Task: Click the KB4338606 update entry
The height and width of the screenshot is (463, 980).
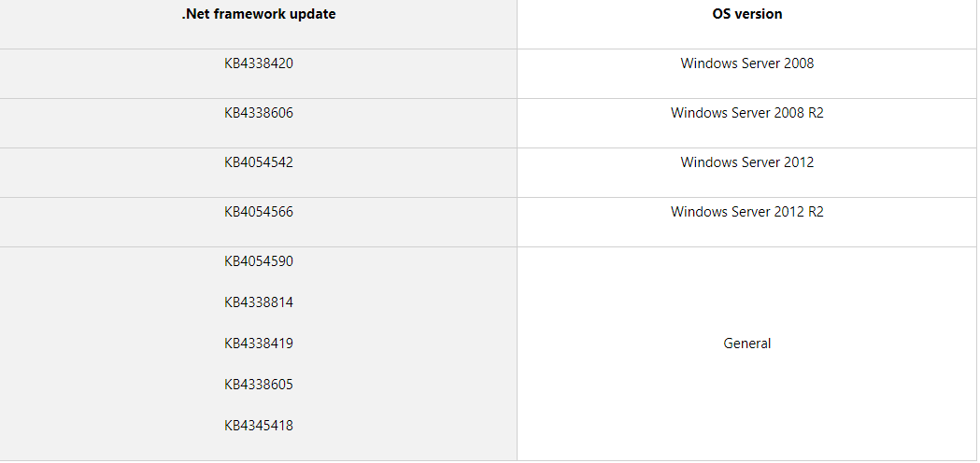Action: pyautogui.click(x=259, y=113)
